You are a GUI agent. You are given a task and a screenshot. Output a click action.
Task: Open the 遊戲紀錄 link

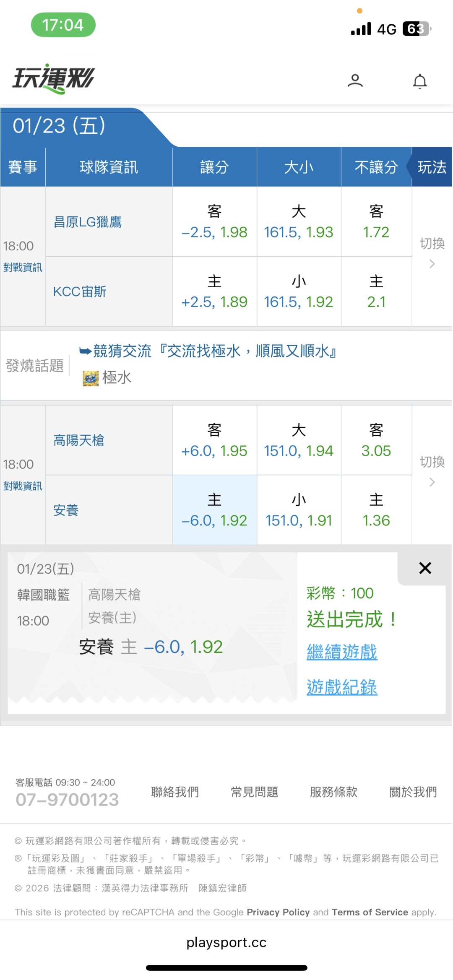click(x=342, y=687)
